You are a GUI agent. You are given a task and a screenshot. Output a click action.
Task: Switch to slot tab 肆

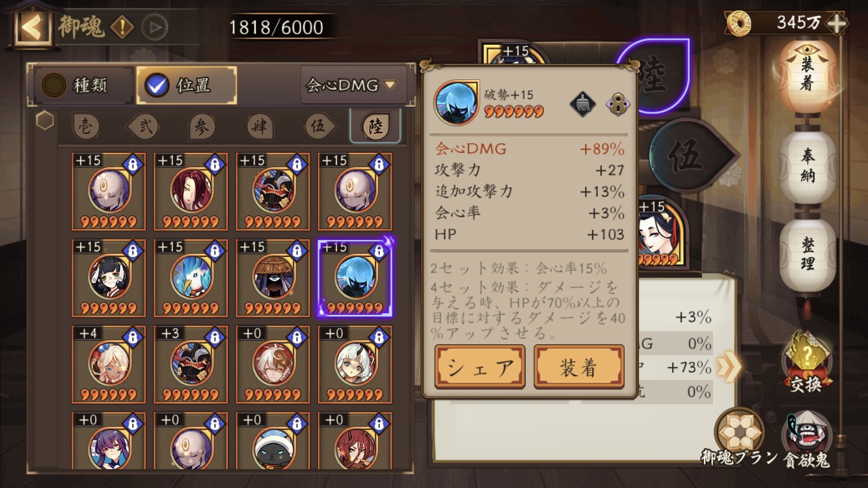260,127
